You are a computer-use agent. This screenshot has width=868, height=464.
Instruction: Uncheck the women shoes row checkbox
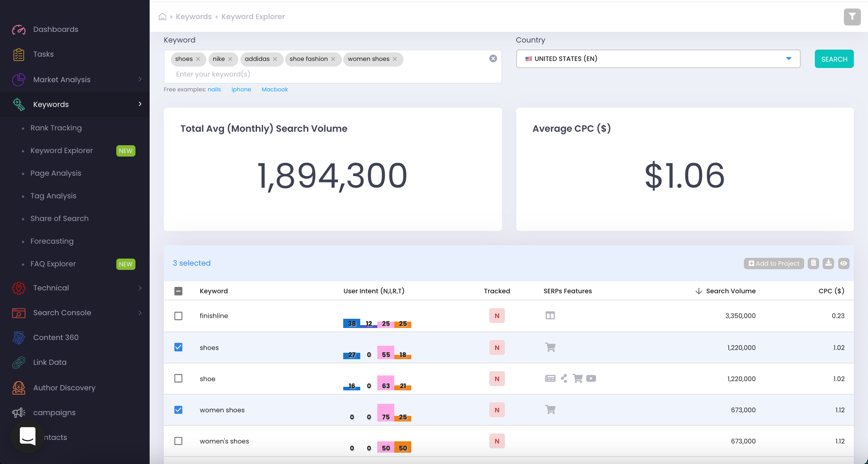click(178, 410)
